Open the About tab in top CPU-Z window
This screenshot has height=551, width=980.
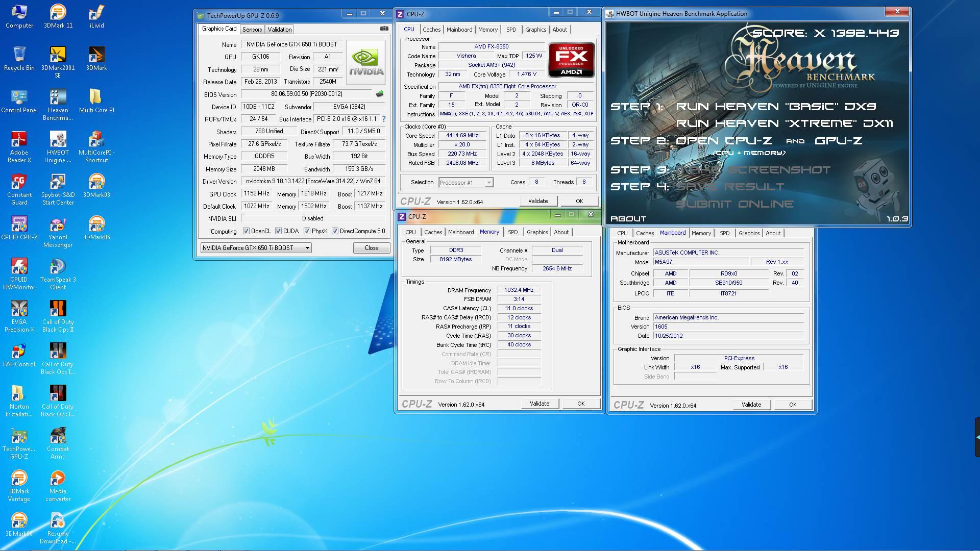(559, 30)
